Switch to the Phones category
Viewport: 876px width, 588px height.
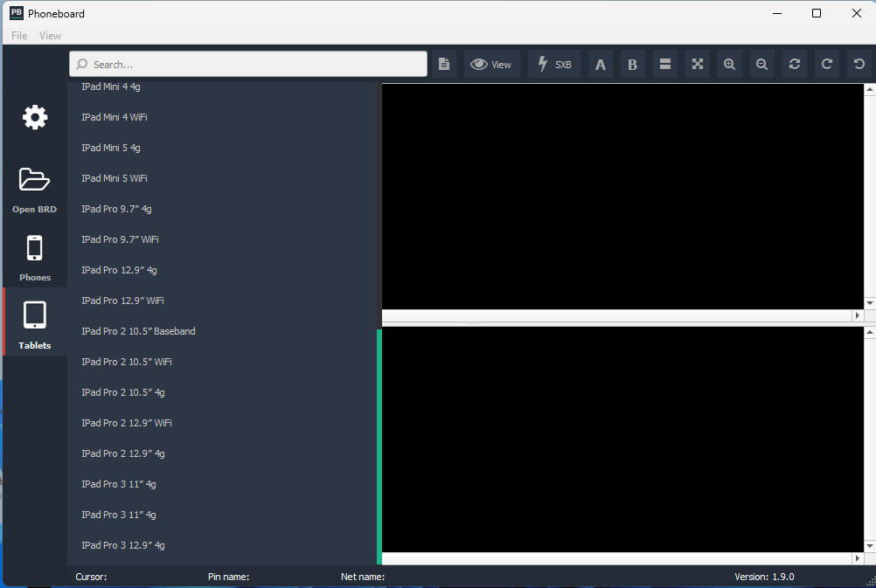pos(35,258)
